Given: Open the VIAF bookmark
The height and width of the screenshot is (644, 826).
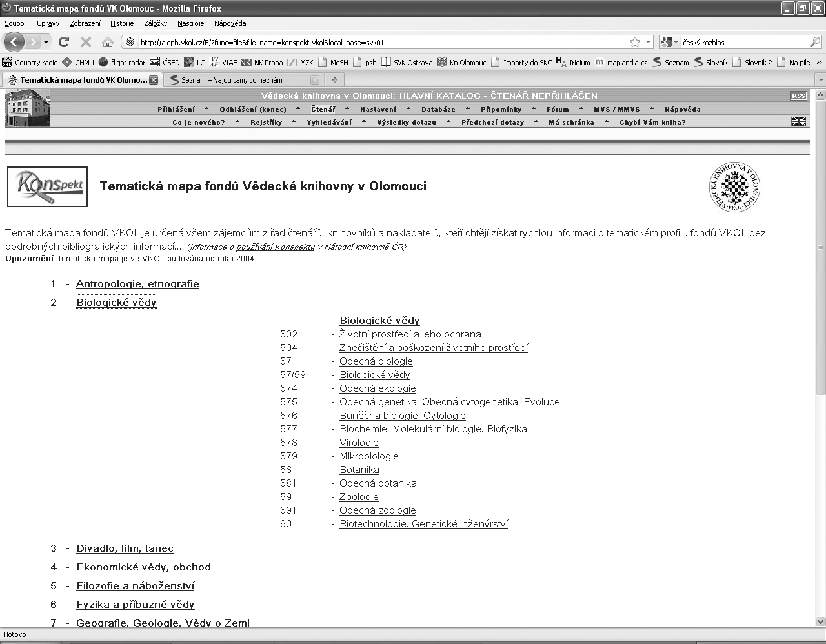Looking at the screenshot, I should tap(223, 63).
